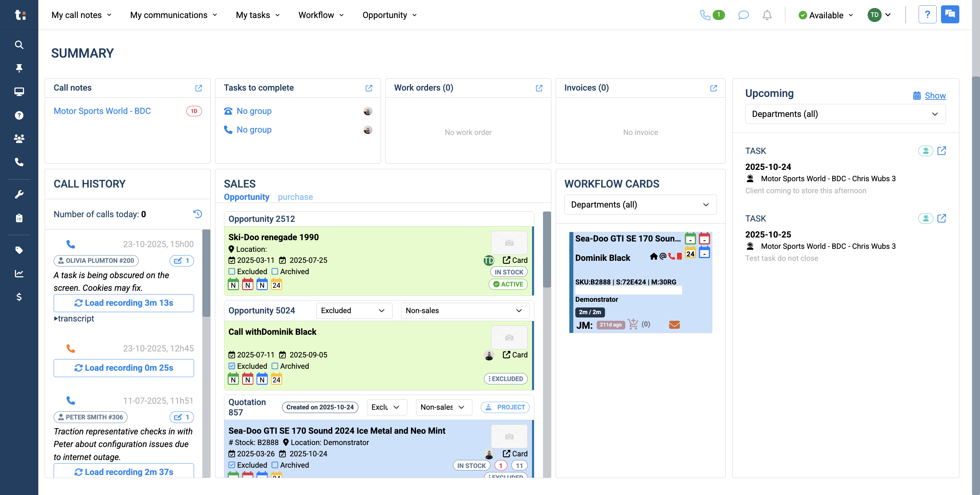This screenshot has height=495, width=980.
Task: Expand the transcript disclosure triangle
Action: coord(56,318)
